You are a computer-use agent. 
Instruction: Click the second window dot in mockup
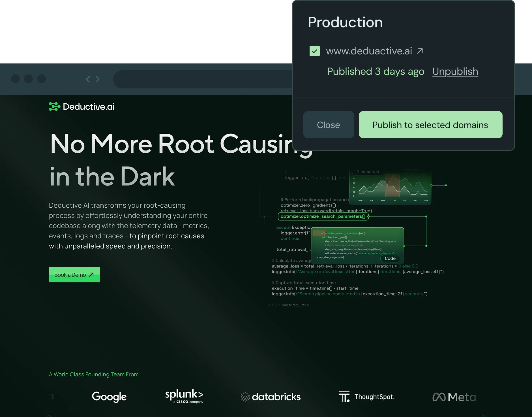click(x=28, y=79)
